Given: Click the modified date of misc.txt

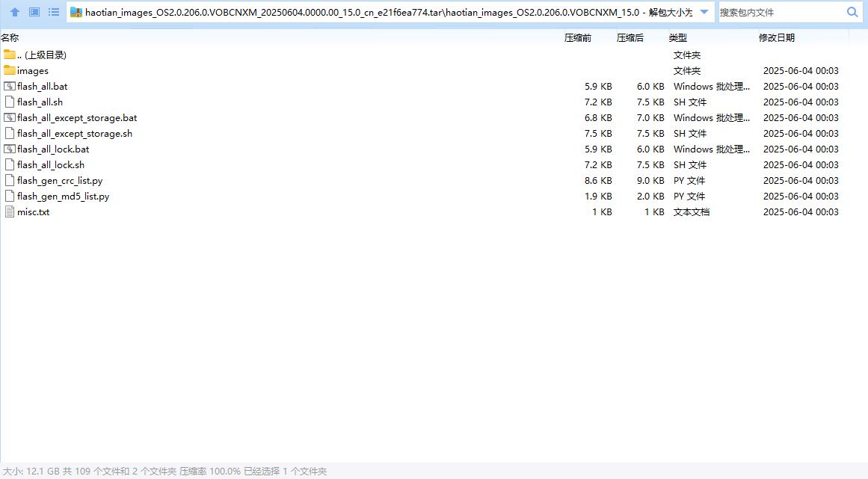Looking at the screenshot, I should (801, 211).
